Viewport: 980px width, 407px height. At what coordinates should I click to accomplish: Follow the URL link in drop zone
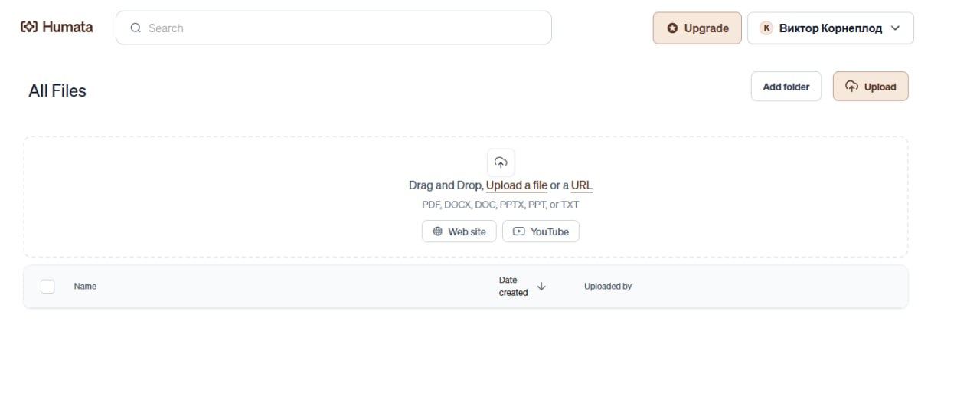pyautogui.click(x=582, y=185)
